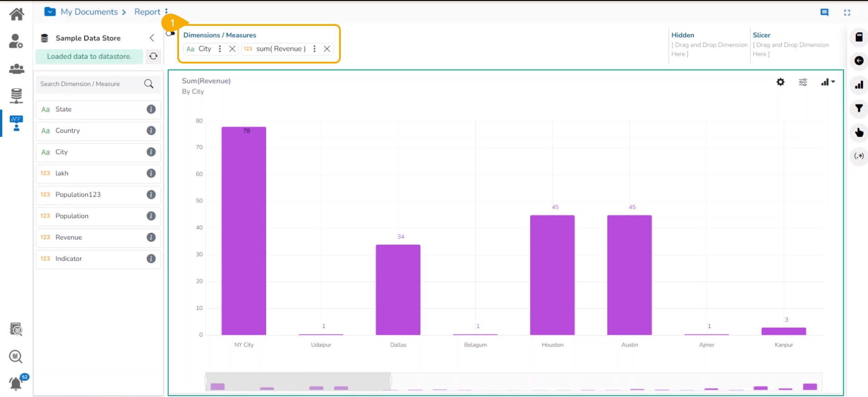Open the filter funnel icon

coord(858,108)
